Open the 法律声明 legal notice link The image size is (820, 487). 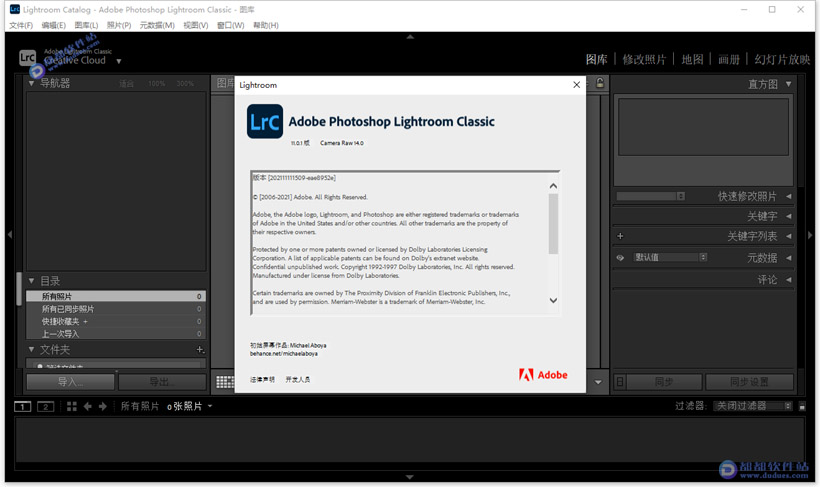tap(263, 380)
